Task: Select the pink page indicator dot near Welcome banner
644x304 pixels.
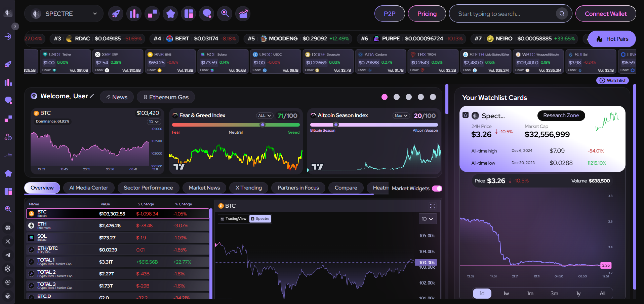Action: pos(384,97)
